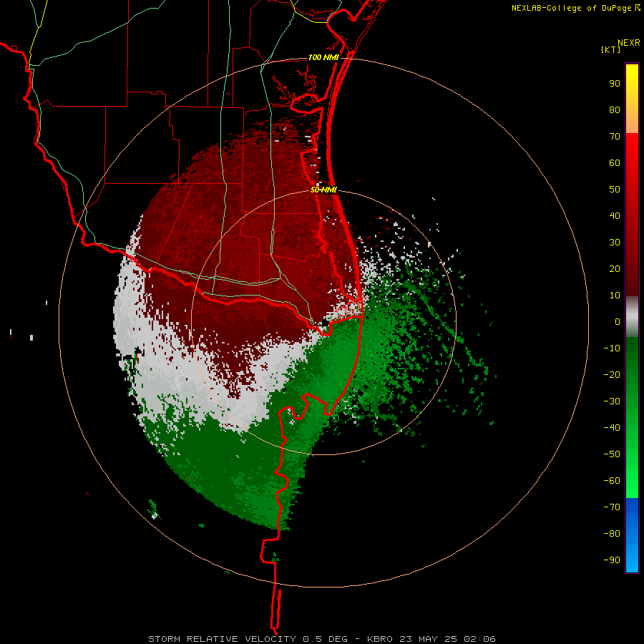Viewport: 644px width, 644px height.
Task: Click the [KT] units label
Action: point(611,49)
